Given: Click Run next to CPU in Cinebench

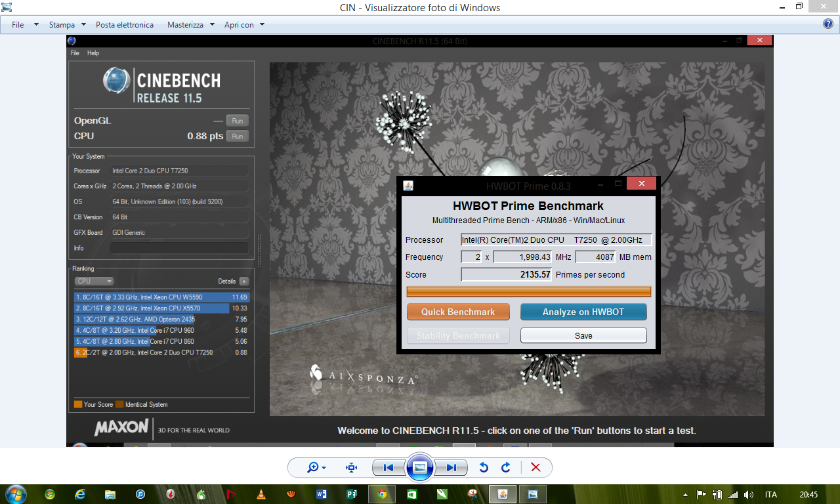Looking at the screenshot, I should pos(238,136).
